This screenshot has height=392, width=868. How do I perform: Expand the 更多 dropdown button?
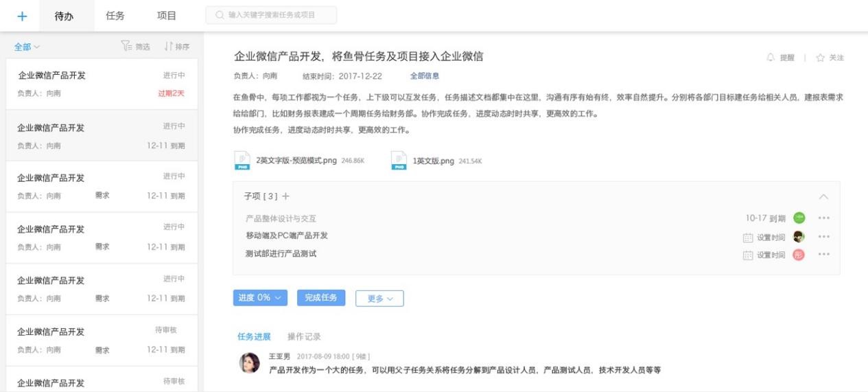pyautogui.click(x=379, y=299)
